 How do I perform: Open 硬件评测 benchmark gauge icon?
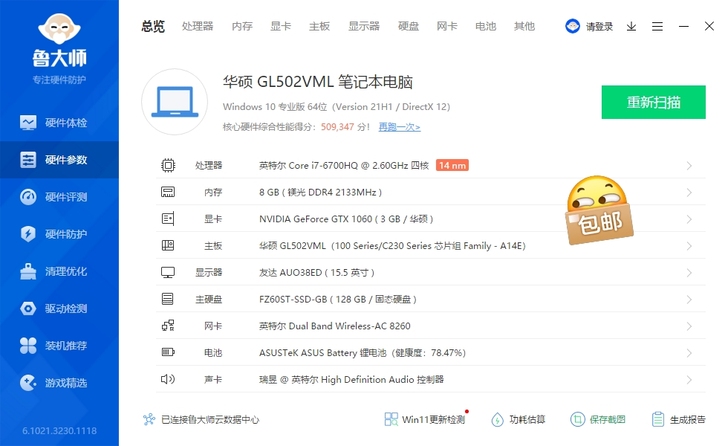tap(28, 197)
